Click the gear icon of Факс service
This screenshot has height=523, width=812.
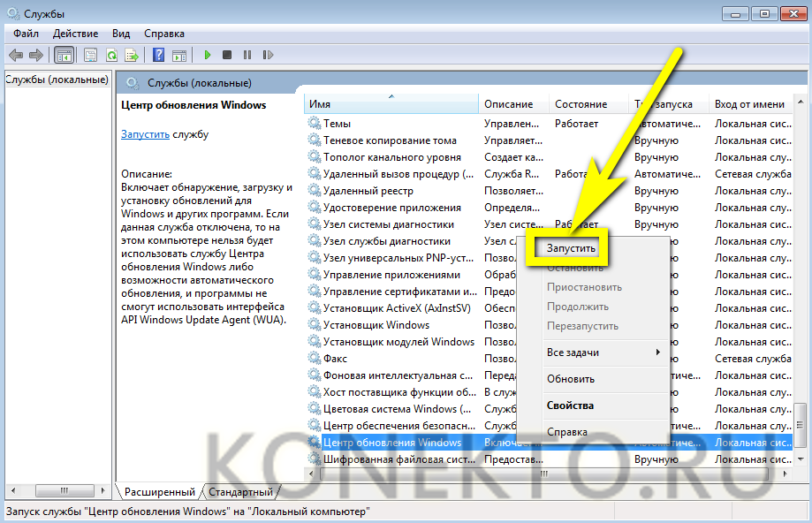[x=314, y=359]
